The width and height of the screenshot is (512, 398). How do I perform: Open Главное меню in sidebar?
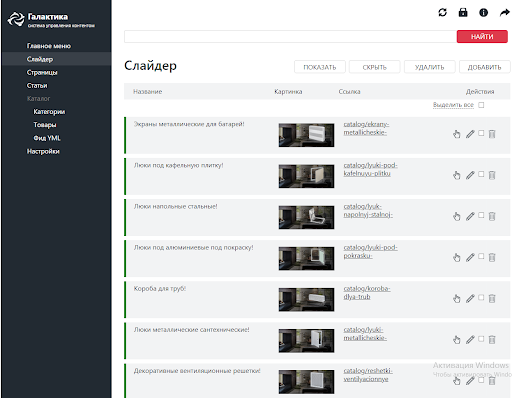(x=49, y=46)
